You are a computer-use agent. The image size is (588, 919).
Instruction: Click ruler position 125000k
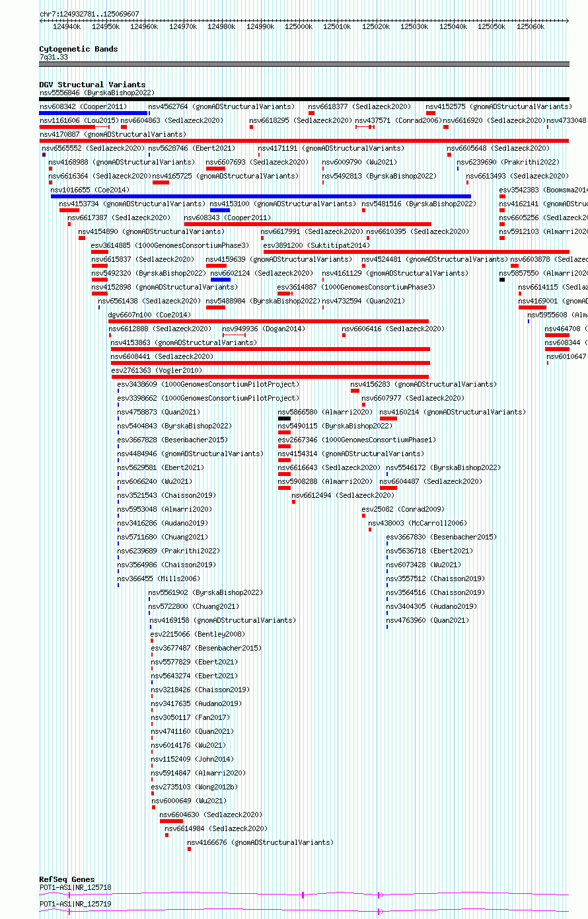tap(299, 27)
